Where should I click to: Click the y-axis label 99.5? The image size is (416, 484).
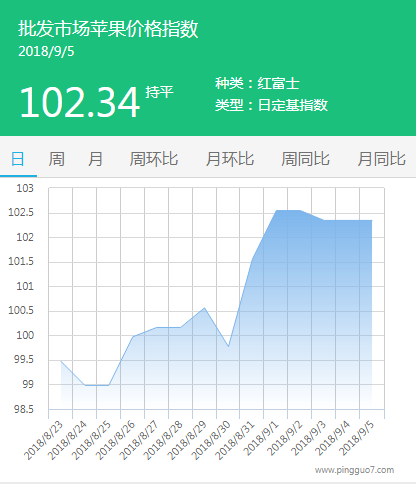(x=24, y=360)
